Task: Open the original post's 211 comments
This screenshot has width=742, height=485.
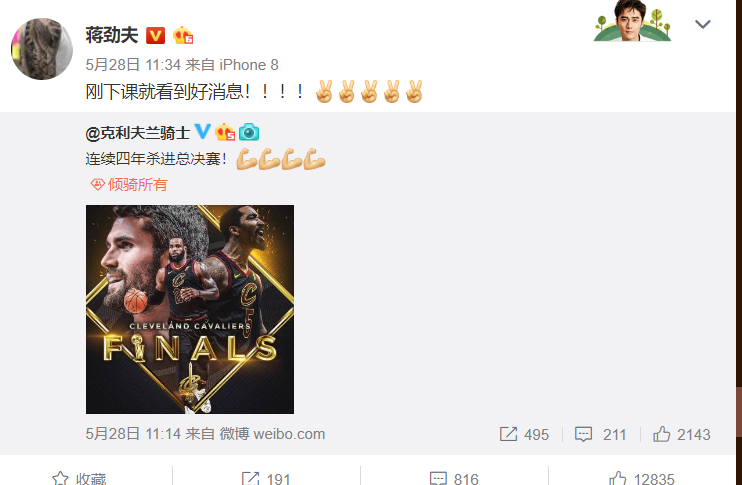Action: coord(600,434)
